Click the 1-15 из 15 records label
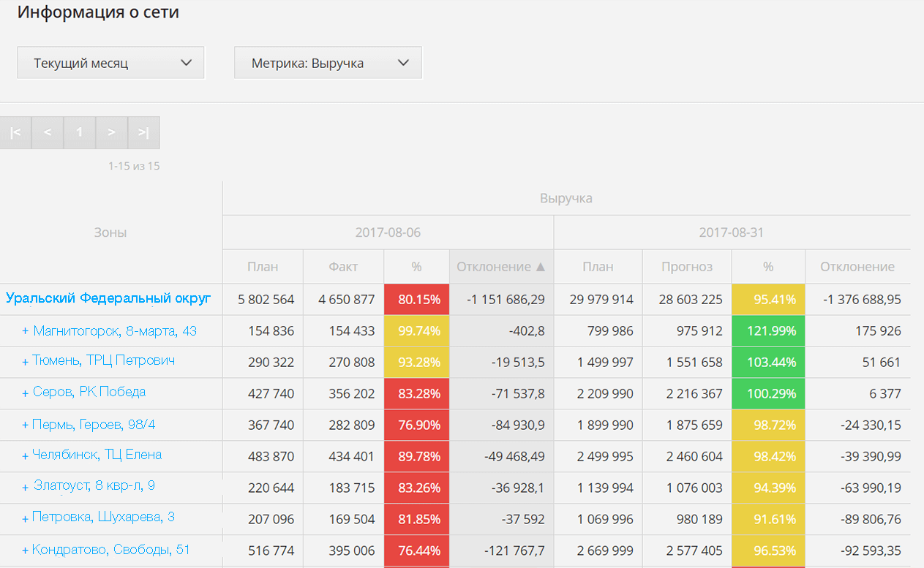The width and height of the screenshot is (924, 568). pyautogui.click(x=134, y=166)
